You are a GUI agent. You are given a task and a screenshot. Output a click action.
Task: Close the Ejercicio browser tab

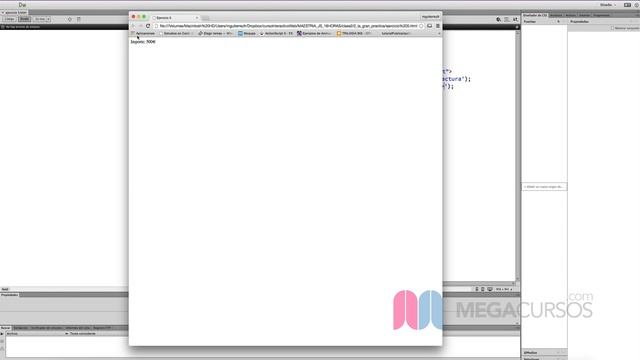[196, 18]
